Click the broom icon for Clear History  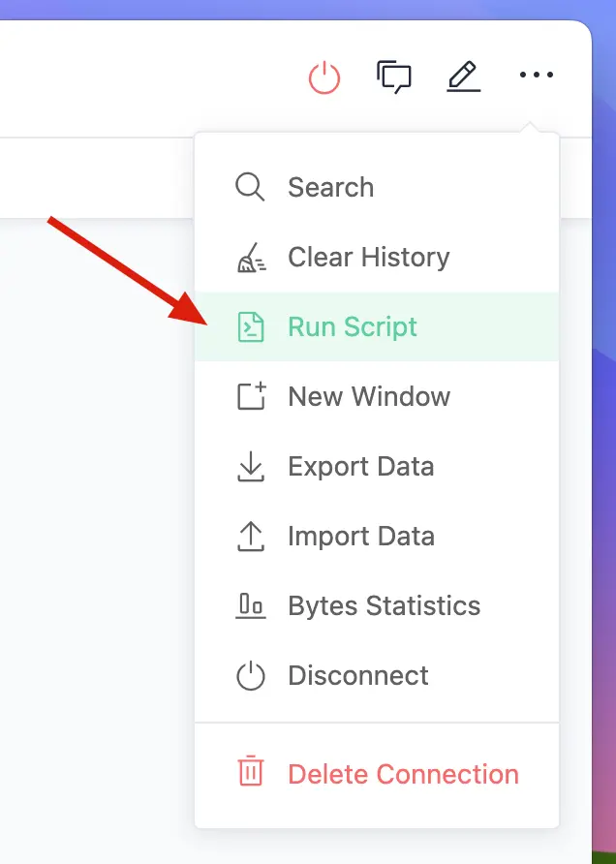coord(250,257)
